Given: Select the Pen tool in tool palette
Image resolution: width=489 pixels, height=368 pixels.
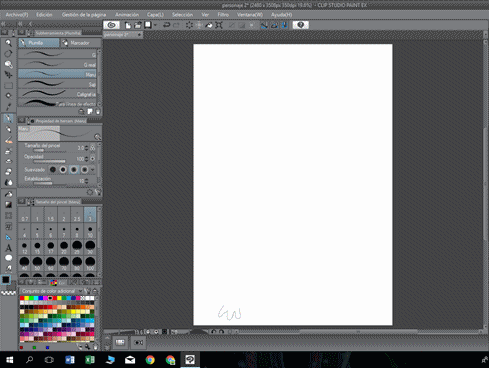Looking at the screenshot, I should pyautogui.click(x=8, y=118).
